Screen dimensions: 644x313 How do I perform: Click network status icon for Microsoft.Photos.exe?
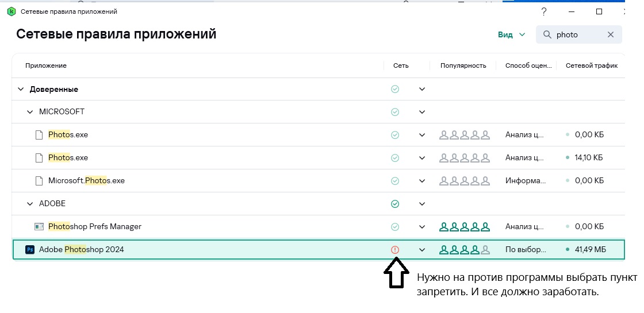click(x=395, y=180)
